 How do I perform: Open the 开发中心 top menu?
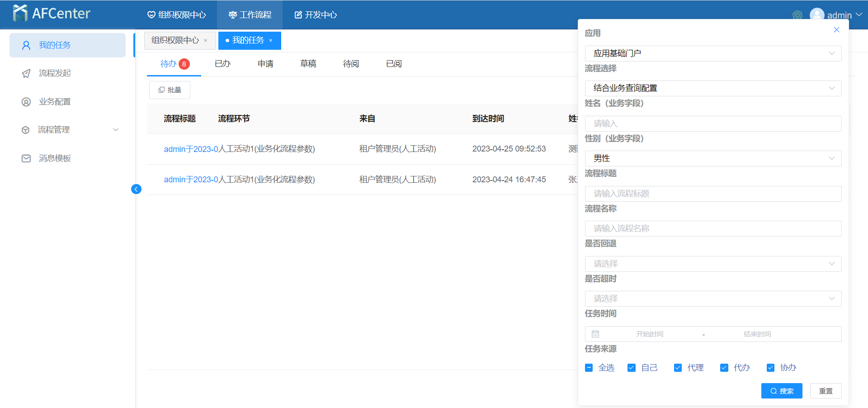point(316,15)
